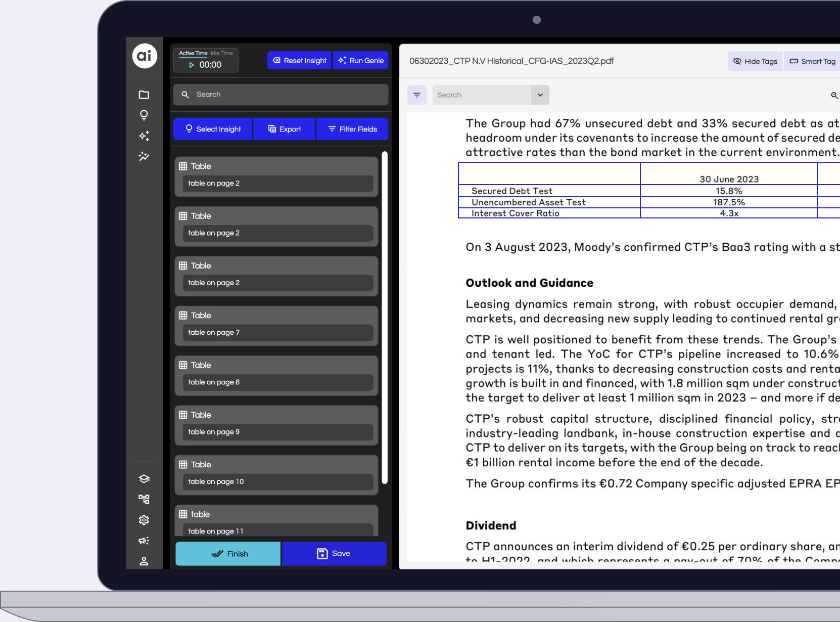The height and width of the screenshot is (622, 840).
Task: Click the graduation cap training icon
Action: pos(144,479)
